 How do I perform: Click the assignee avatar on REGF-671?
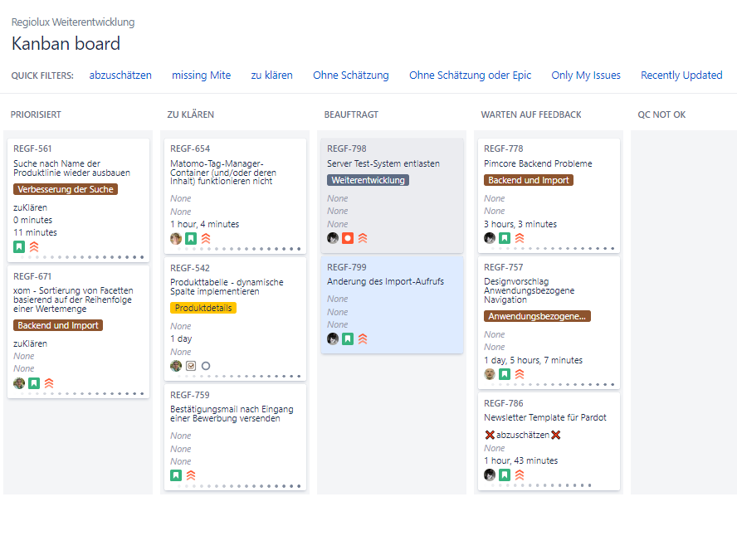19,383
